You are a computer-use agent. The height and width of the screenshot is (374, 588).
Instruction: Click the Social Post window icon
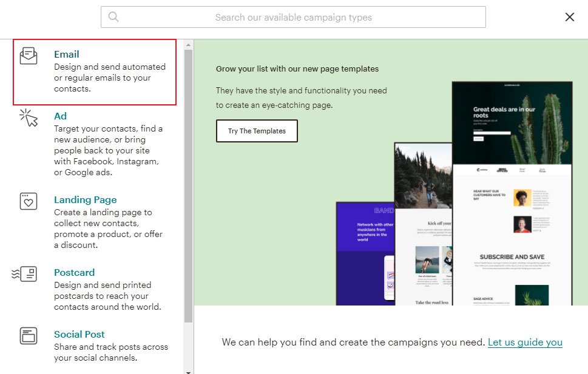pos(29,336)
